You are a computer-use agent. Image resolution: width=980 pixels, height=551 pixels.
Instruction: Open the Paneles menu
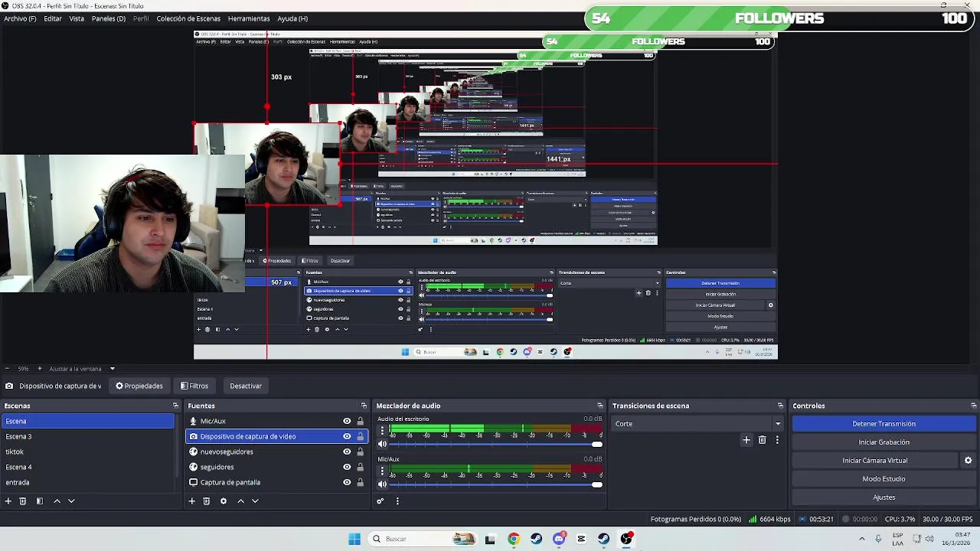(x=109, y=18)
